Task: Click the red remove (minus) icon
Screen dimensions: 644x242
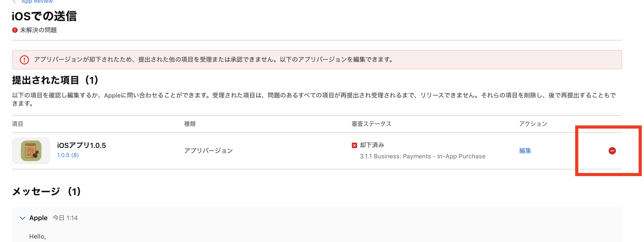Action: 612,151
